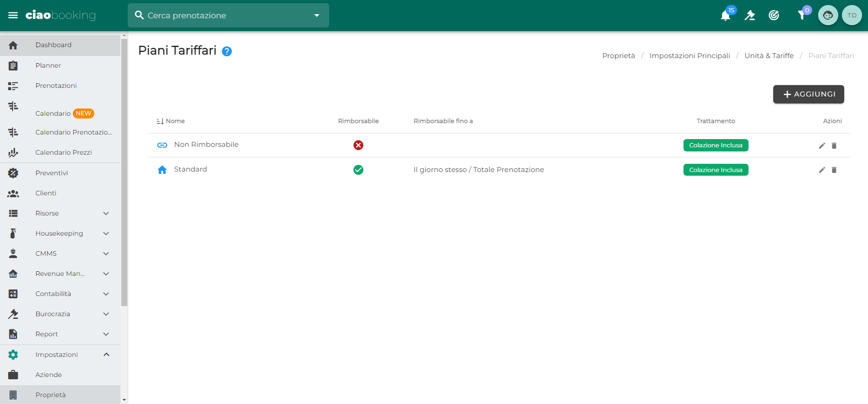Expand the Revenue Man... submenu
This screenshot has height=404, width=868.
click(x=106, y=274)
